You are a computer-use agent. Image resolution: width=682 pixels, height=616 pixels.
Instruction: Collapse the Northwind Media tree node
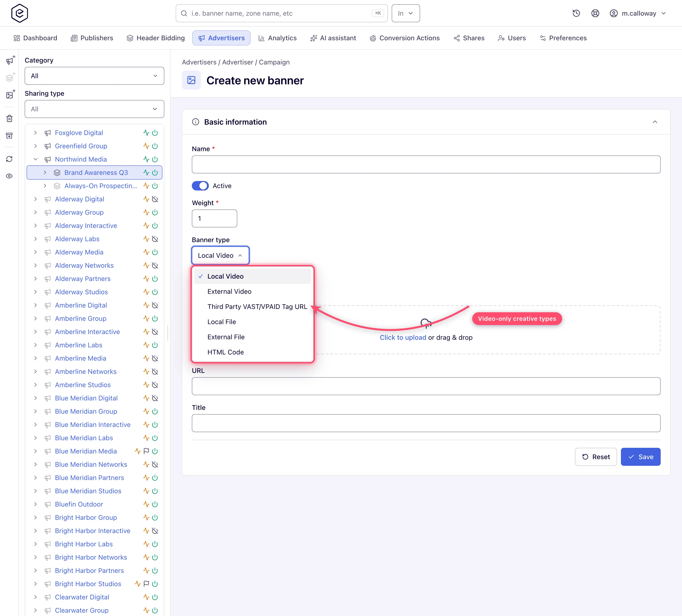coord(36,159)
